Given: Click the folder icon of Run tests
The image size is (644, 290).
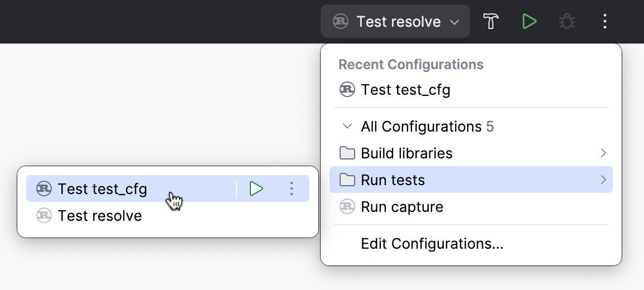Looking at the screenshot, I should [347, 180].
